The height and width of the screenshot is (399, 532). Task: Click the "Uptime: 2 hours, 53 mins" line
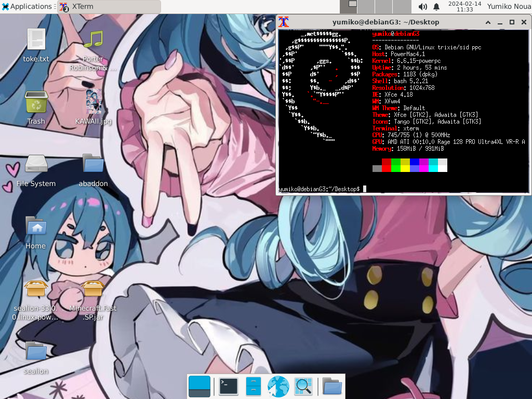409,68
